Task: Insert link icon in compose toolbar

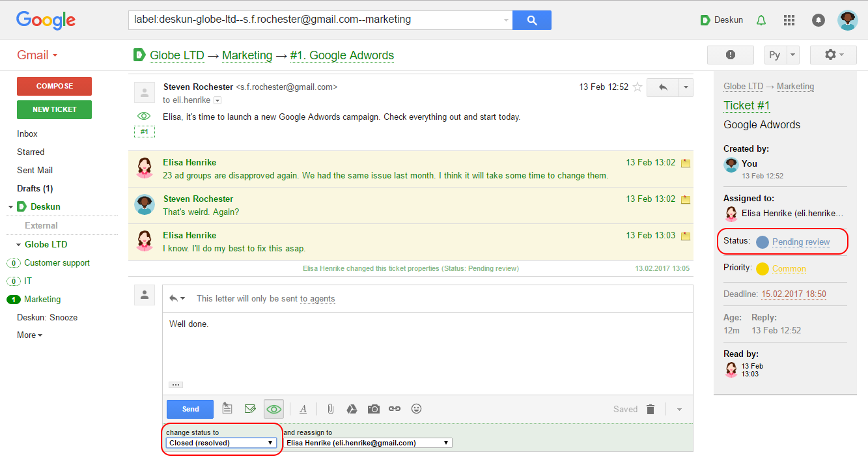Action: click(x=395, y=409)
